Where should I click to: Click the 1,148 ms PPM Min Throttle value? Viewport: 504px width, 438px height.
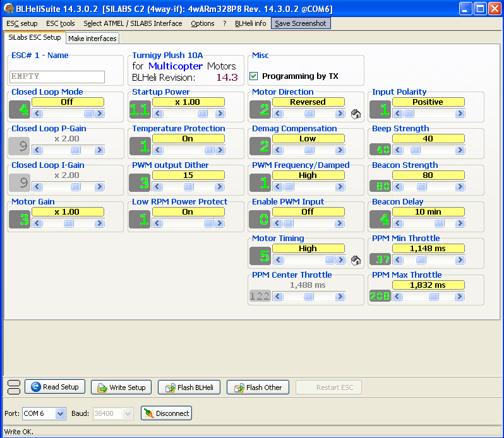(428, 248)
